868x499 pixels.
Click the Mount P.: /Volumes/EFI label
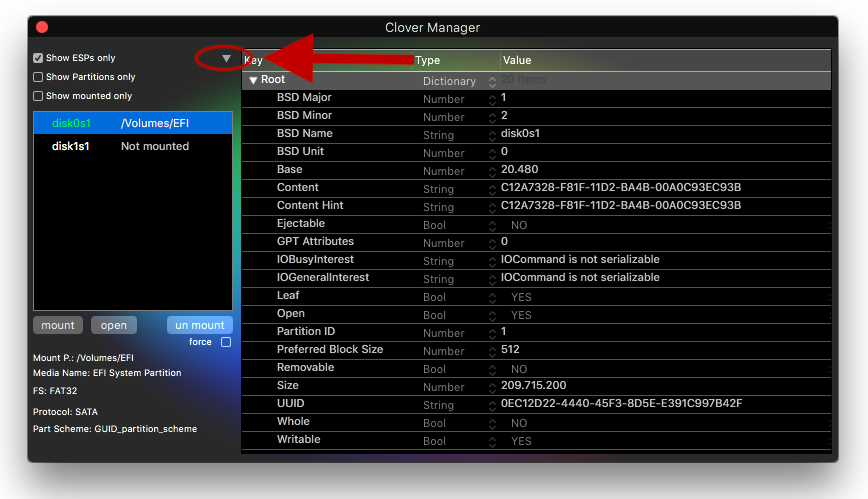tap(83, 358)
